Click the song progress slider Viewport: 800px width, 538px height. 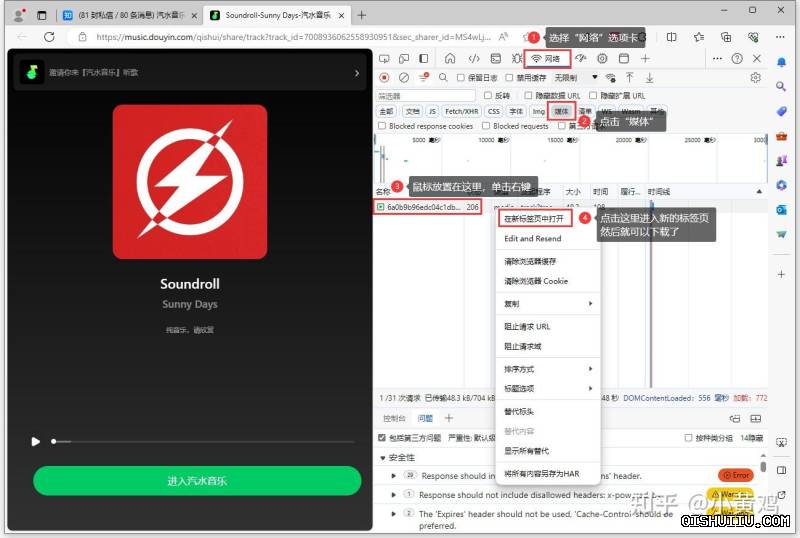click(203, 442)
